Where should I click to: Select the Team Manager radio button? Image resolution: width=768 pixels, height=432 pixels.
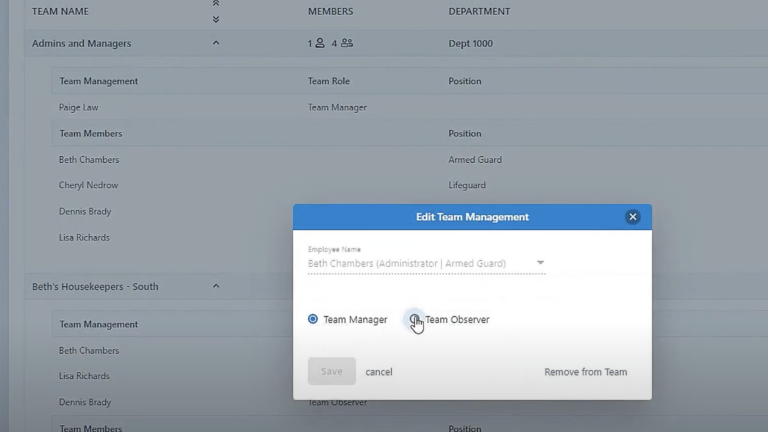[x=313, y=319]
